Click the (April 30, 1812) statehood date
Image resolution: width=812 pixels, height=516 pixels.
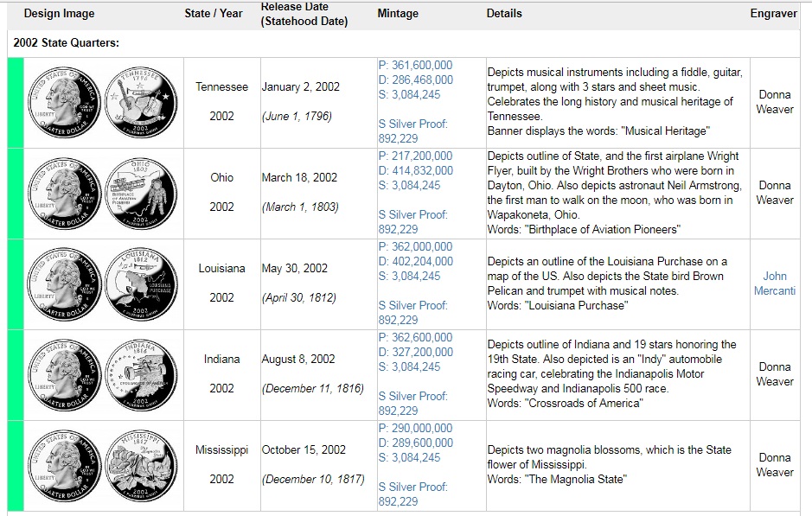pos(299,297)
